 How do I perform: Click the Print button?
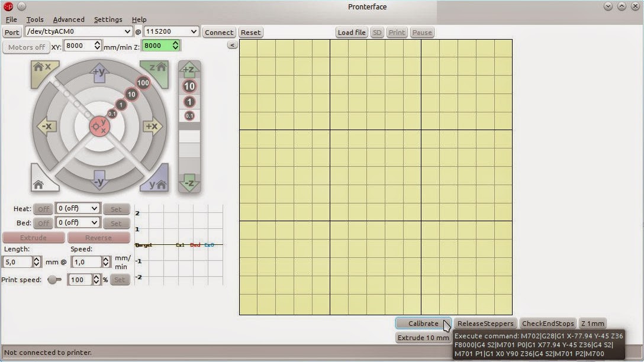pyautogui.click(x=397, y=33)
